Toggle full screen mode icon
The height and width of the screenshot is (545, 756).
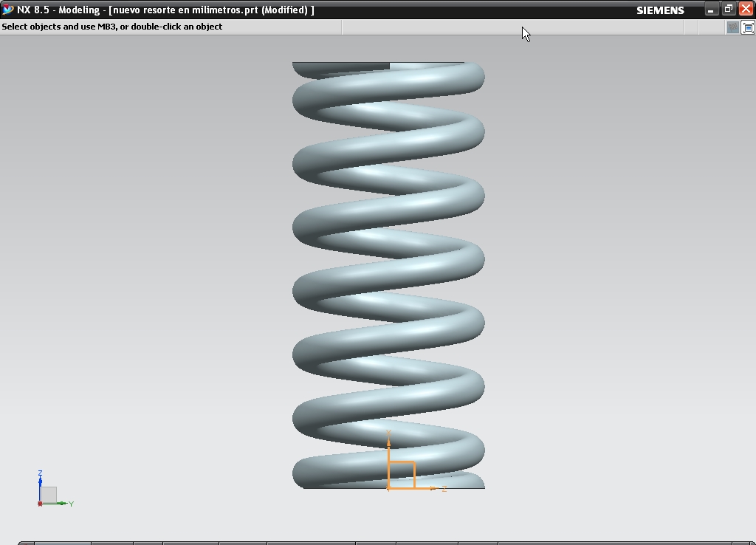[748, 27]
